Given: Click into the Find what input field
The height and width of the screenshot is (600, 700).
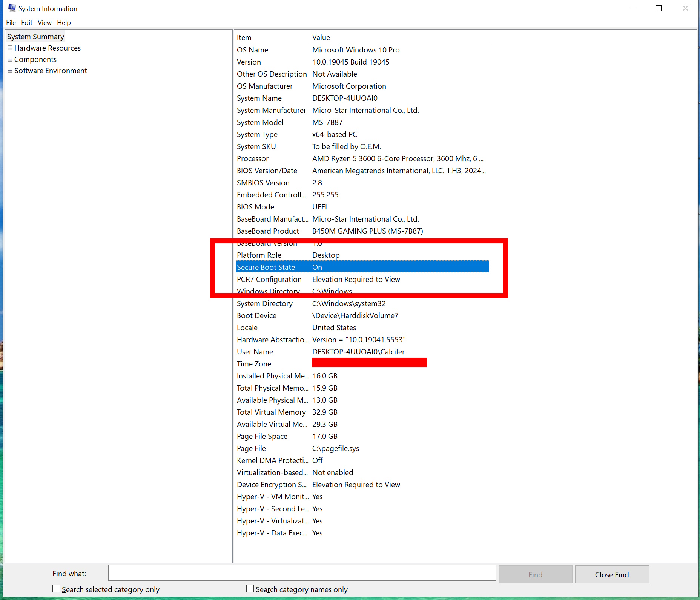Looking at the screenshot, I should [302, 573].
